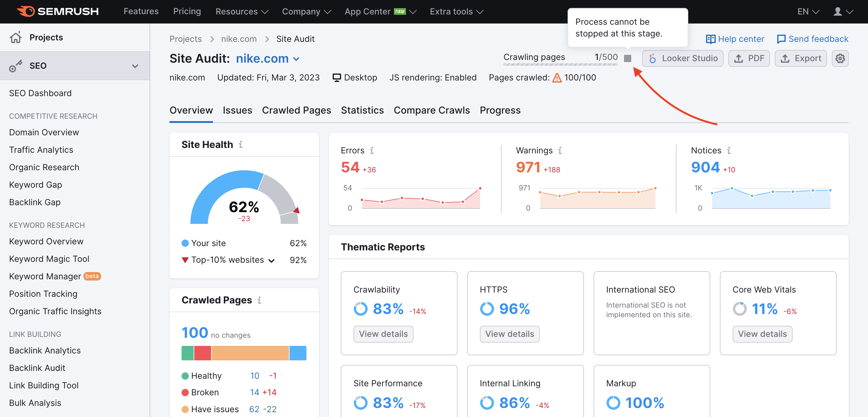Click the Site Health gauge chart
Viewport: 868px width, 417px height.
[x=244, y=197]
